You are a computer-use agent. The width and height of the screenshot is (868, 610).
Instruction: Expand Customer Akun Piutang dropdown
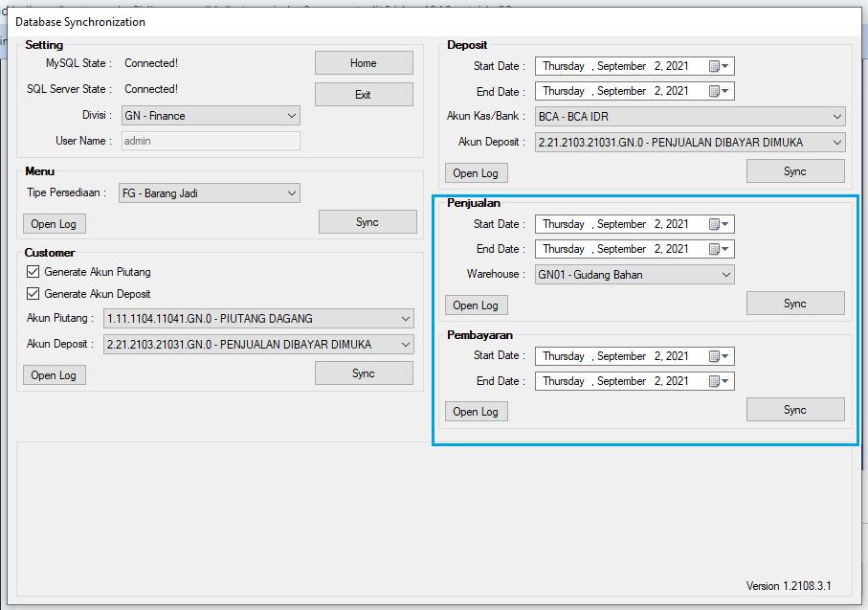(405, 319)
